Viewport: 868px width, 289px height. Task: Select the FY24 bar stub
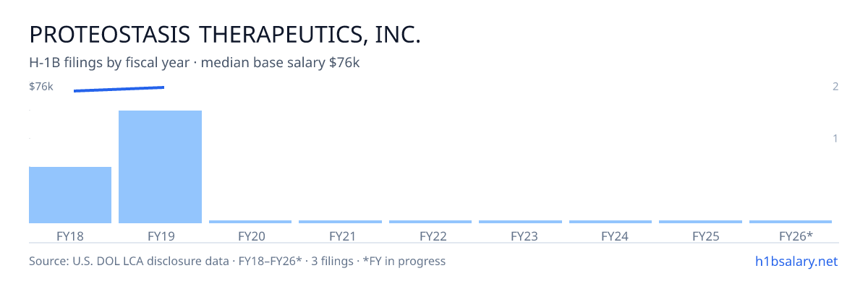click(610, 222)
